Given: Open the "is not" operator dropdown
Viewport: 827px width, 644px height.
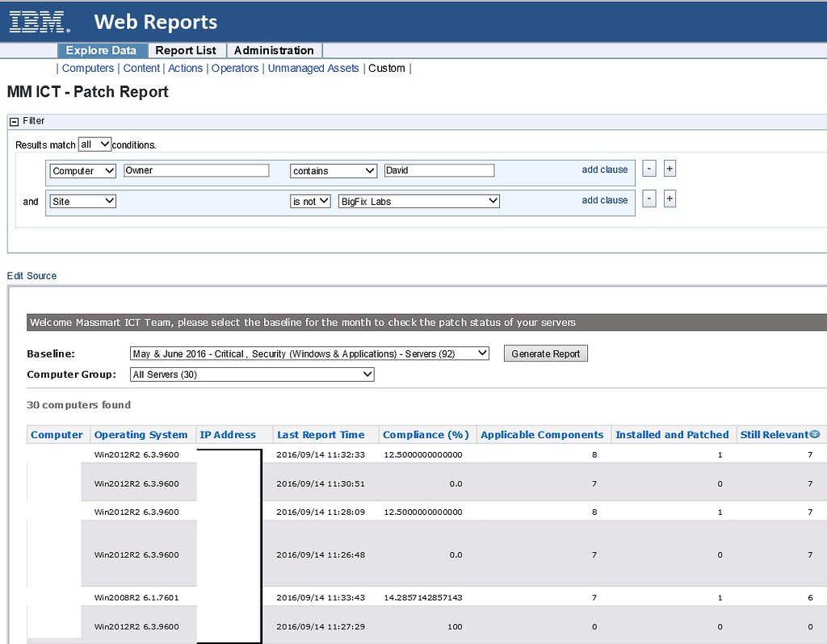Looking at the screenshot, I should click(x=310, y=201).
